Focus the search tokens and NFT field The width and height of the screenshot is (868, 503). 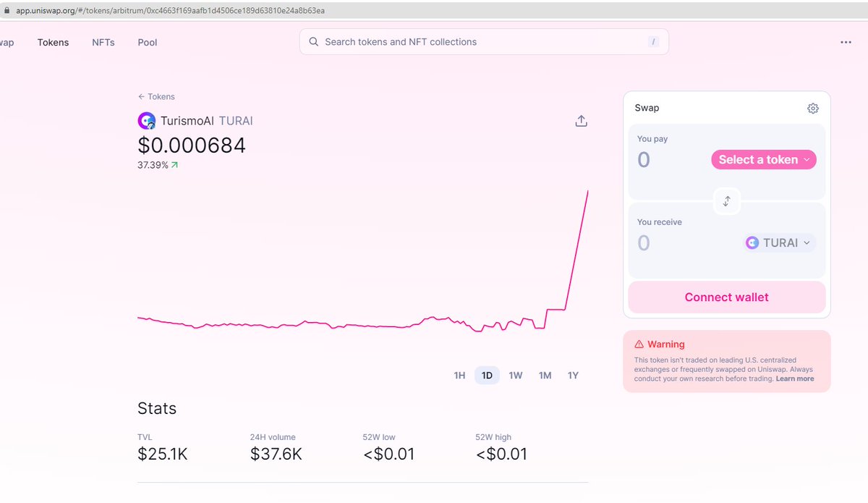[484, 42]
